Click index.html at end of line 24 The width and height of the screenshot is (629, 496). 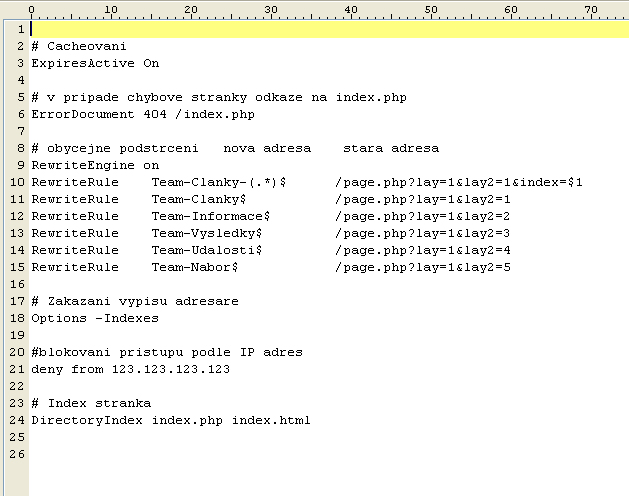pos(271,420)
